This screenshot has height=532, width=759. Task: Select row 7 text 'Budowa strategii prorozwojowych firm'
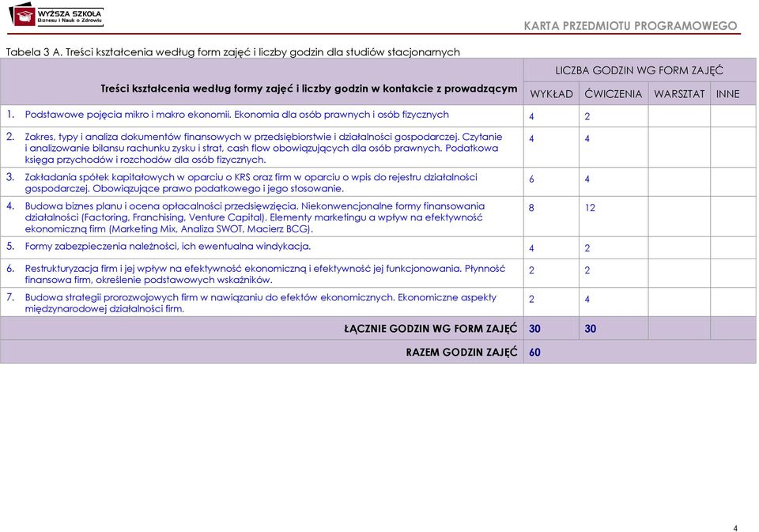pos(111,297)
